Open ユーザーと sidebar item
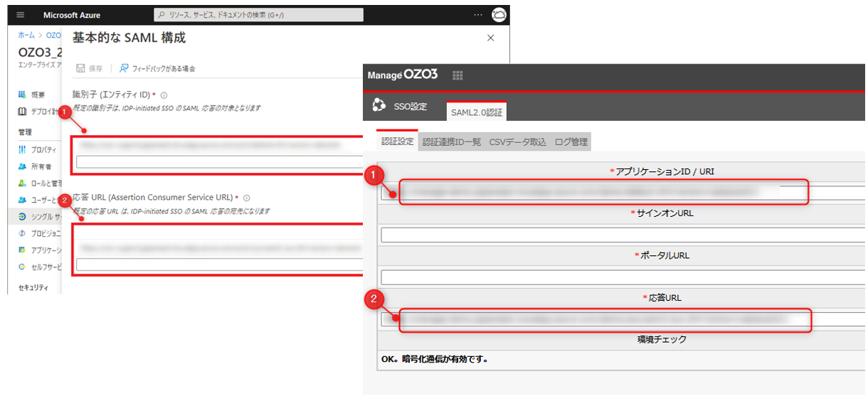The height and width of the screenshot is (396, 868). 40,200
